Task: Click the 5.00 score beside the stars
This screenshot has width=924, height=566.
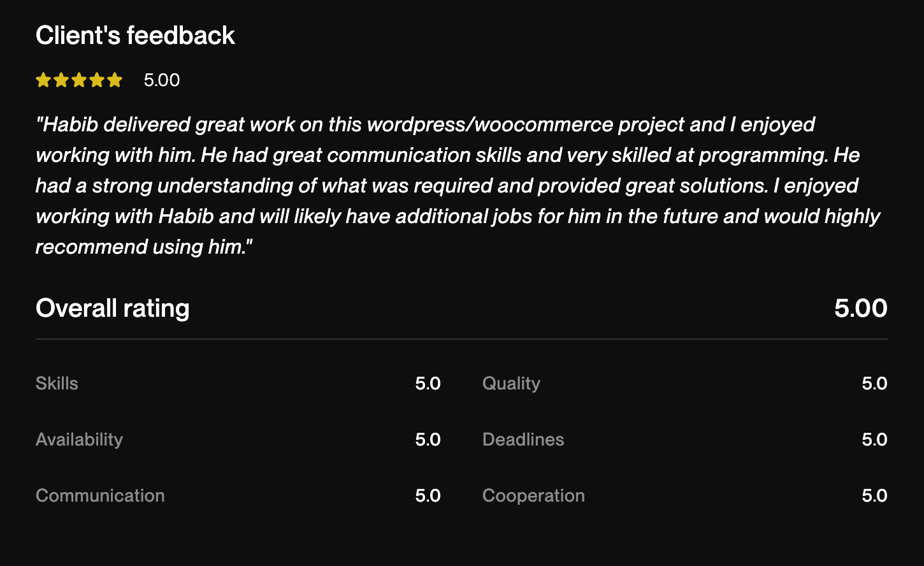Action: click(162, 80)
